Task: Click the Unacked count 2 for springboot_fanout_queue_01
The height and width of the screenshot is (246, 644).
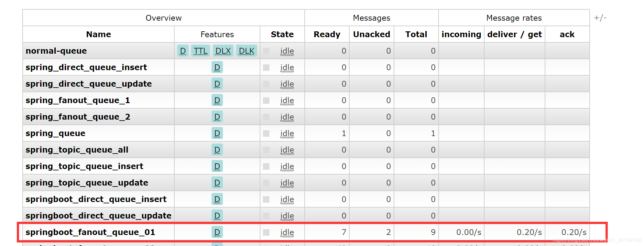Action: point(388,232)
